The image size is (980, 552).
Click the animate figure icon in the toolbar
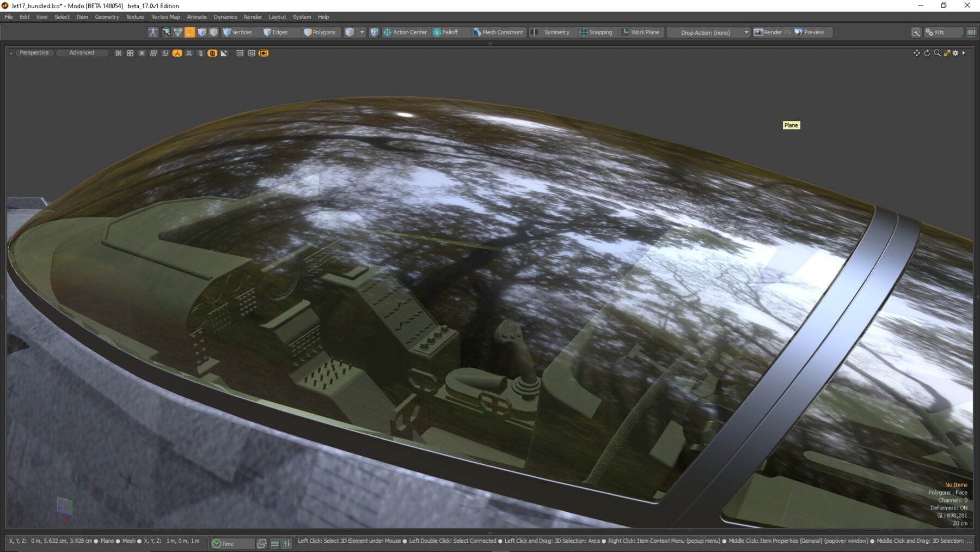click(153, 32)
